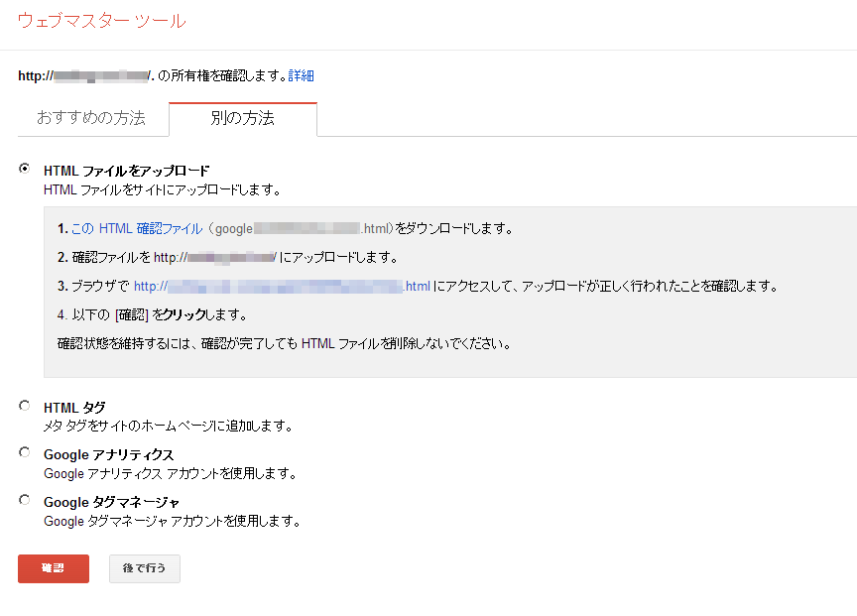
Task: Select the HTML ファイルをアップロード radio button
Action: point(25,170)
